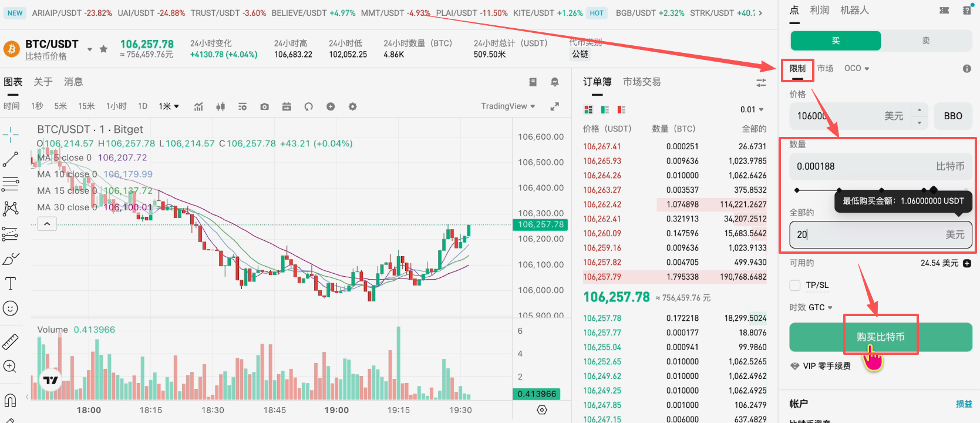Select the trend line drawing tool
980x423 pixels.
pos(11,159)
